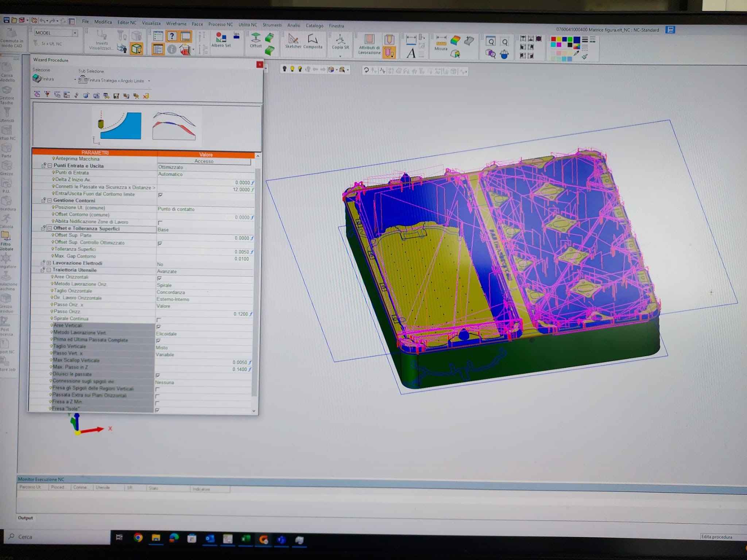The height and width of the screenshot is (560, 747).
Task: Collapse the Punti Entrata e Uscita group
Action: pyautogui.click(x=50, y=166)
